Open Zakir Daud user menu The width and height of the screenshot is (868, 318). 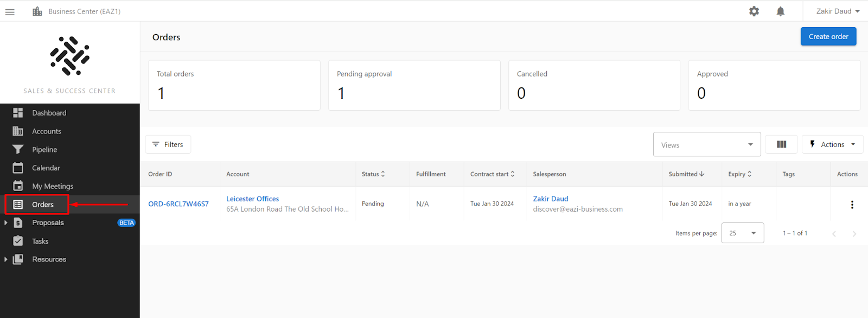pyautogui.click(x=838, y=11)
